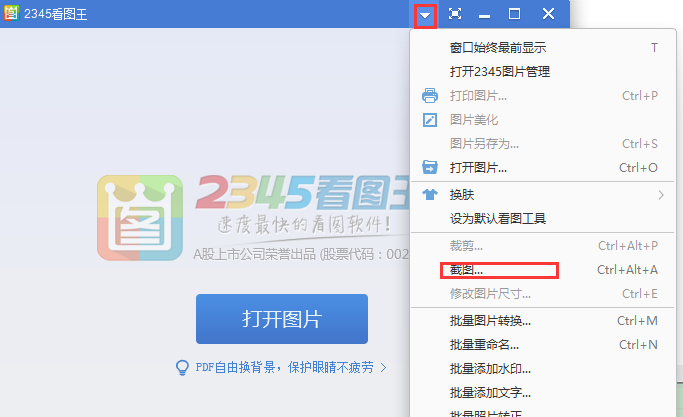This screenshot has width=683, height=417.
Task: Click the 2345看图王 title text
Action: tap(55, 14)
